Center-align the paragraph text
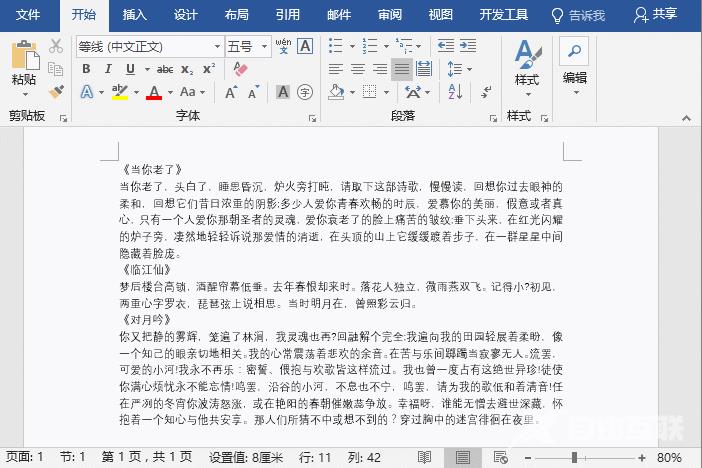 pyautogui.click(x=357, y=69)
